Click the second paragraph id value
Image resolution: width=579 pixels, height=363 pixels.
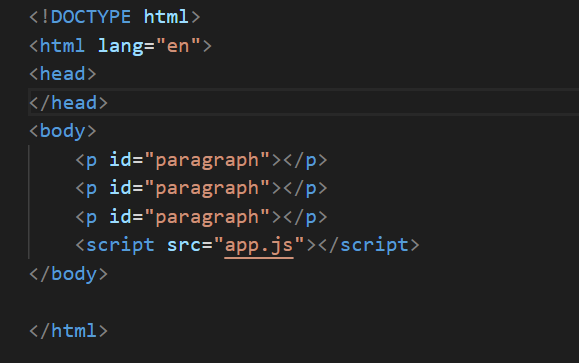[207, 189]
